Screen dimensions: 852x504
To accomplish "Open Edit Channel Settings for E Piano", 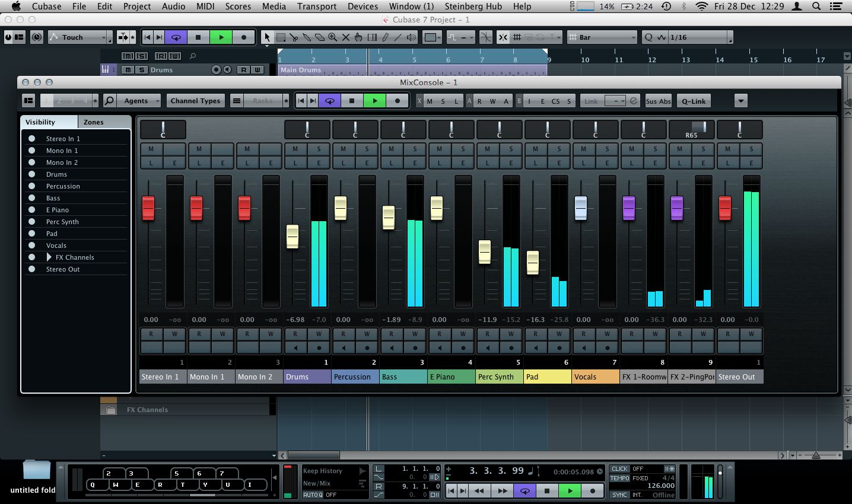I will pos(463,163).
